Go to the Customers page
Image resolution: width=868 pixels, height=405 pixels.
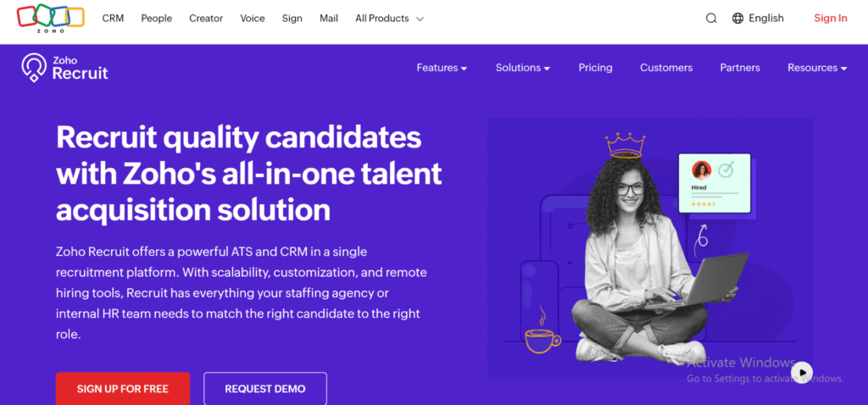coord(665,68)
